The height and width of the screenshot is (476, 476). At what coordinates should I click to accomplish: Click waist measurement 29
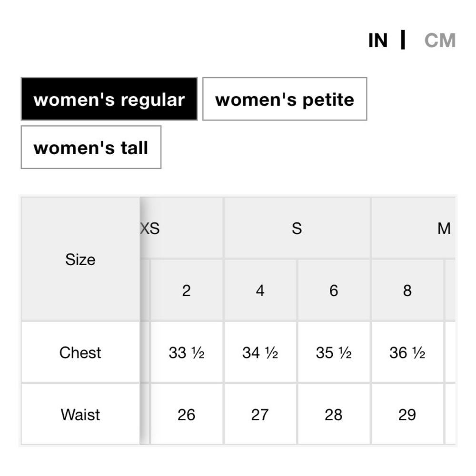tap(407, 415)
